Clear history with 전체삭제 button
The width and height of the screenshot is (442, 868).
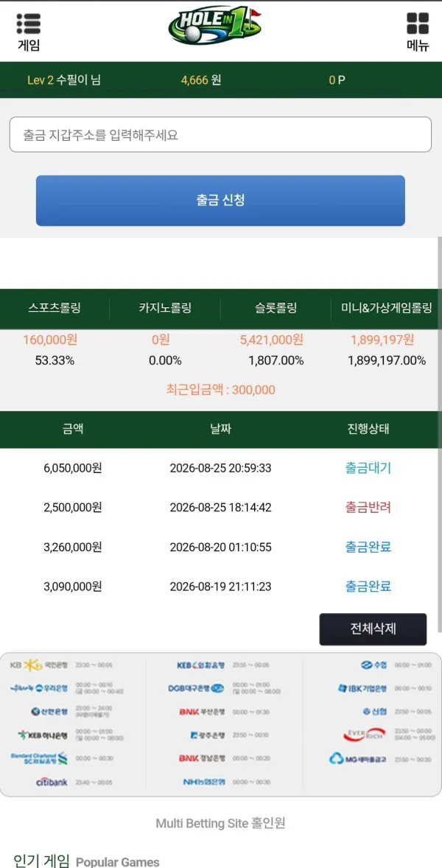pos(373,629)
